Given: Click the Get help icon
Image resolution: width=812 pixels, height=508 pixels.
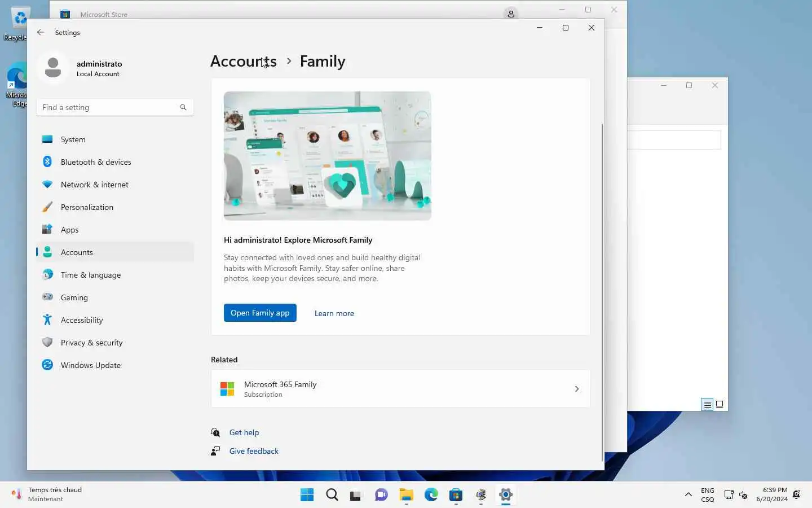Looking at the screenshot, I should pos(215,432).
